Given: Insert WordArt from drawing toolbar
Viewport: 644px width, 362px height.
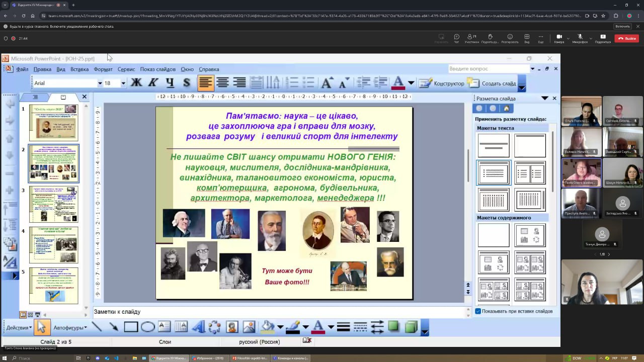Looking at the screenshot, I should pyautogui.click(x=198, y=327).
